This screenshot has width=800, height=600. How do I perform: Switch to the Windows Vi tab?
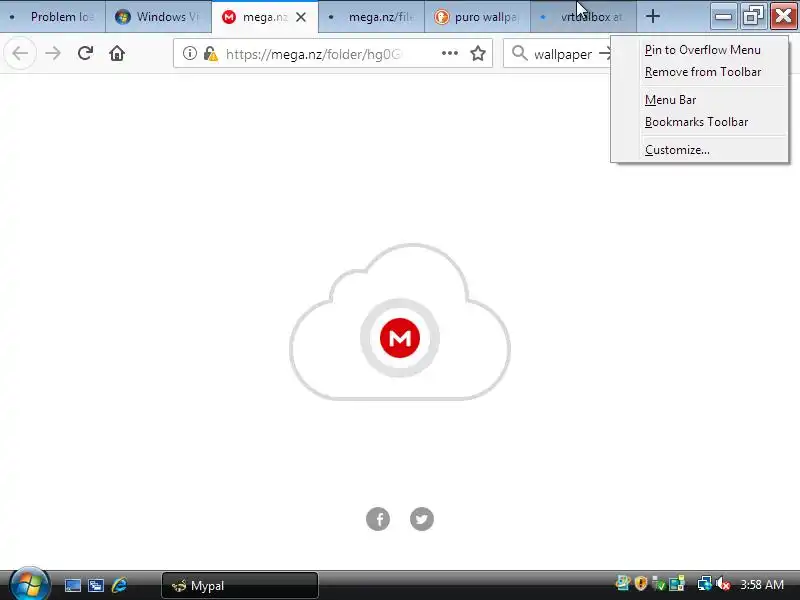point(158,17)
